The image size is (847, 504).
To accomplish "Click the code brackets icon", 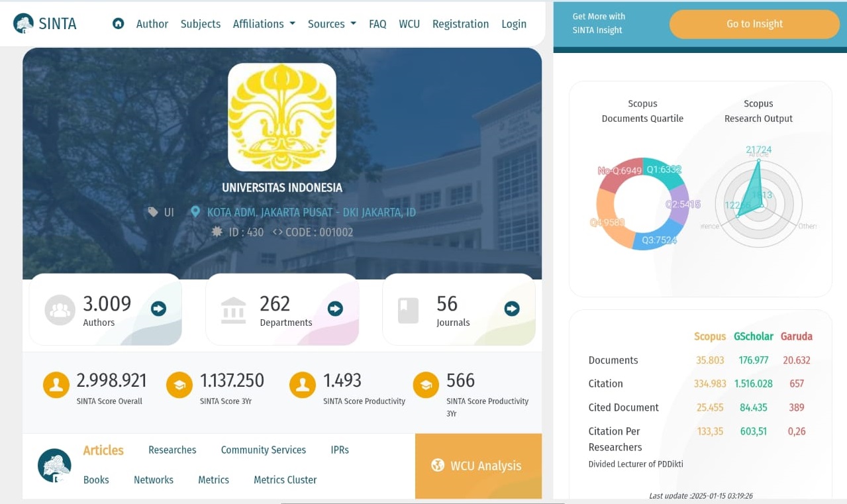I will [277, 232].
